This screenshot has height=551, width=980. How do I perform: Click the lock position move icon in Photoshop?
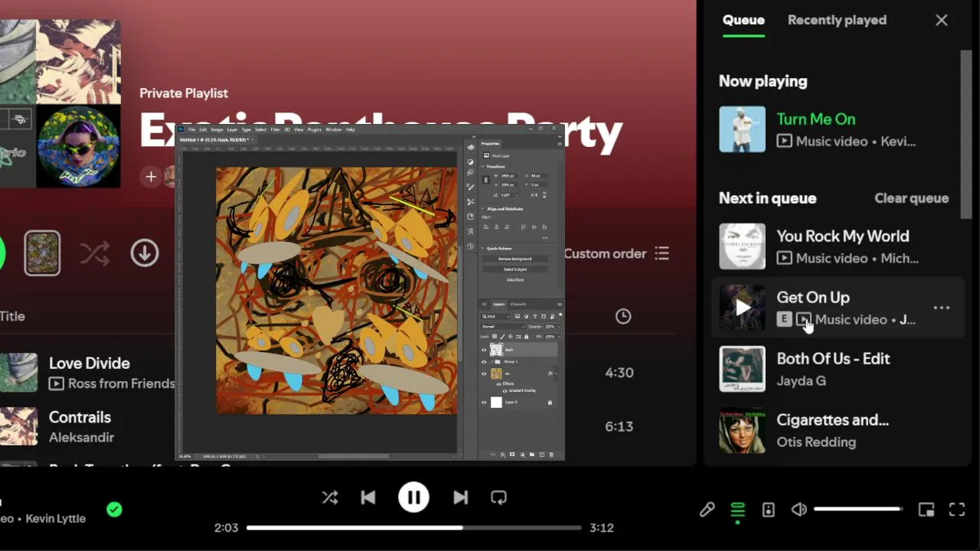tap(510, 337)
